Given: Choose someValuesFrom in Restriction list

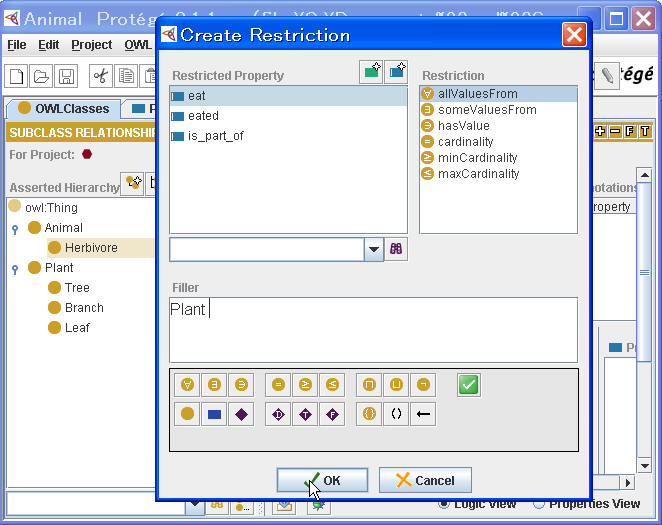Looking at the screenshot, I should pos(486,110).
